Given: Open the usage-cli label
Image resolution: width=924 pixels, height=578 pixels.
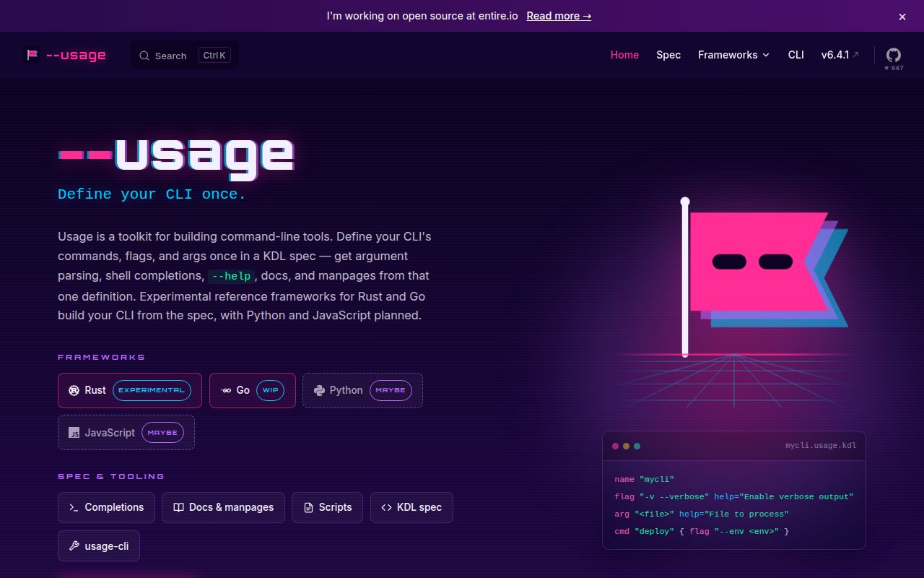Looking at the screenshot, I should [107, 545].
